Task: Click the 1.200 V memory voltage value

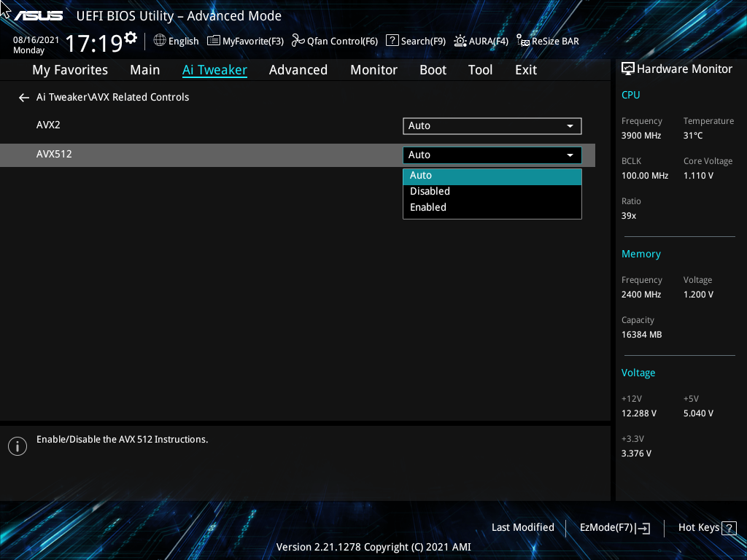Action: 698,295
